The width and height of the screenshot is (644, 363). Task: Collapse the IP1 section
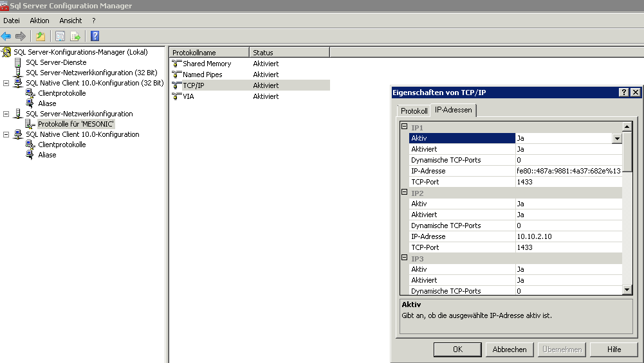click(405, 127)
